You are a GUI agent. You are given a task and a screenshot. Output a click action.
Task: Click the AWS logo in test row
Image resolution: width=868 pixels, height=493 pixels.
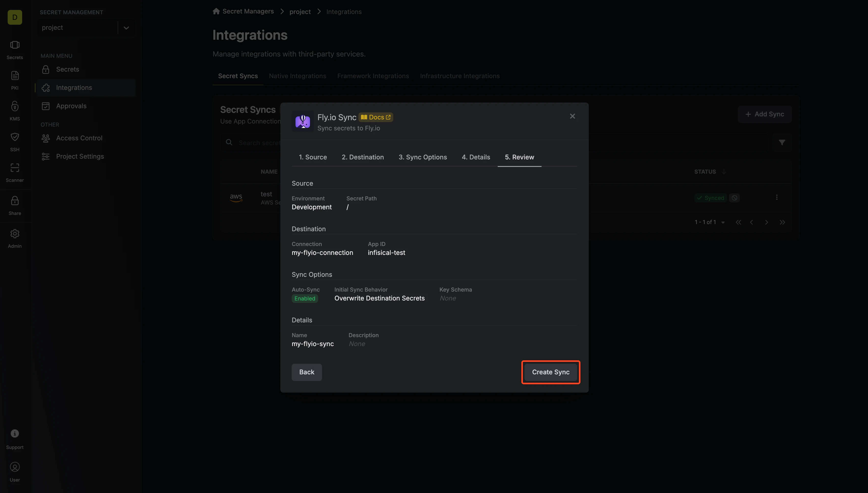(x=236, y=198)
